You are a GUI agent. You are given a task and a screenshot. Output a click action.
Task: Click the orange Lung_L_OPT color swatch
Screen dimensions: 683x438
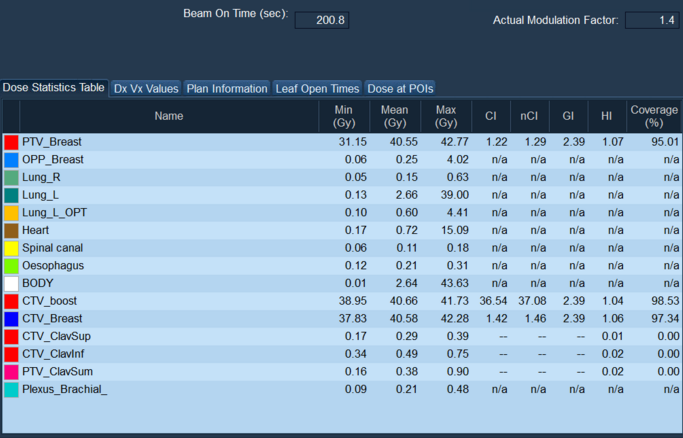(11, 213)
